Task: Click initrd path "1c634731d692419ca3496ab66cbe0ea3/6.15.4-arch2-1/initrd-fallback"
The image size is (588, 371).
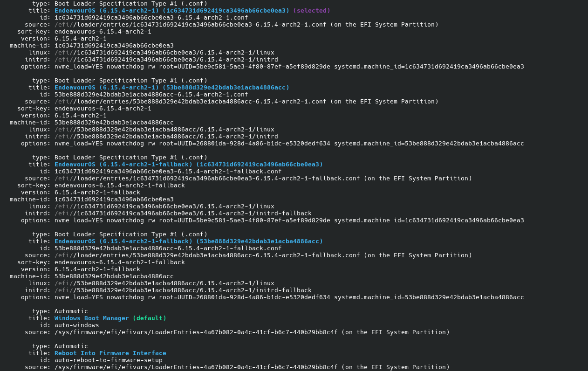Action: tap(183, 213)
